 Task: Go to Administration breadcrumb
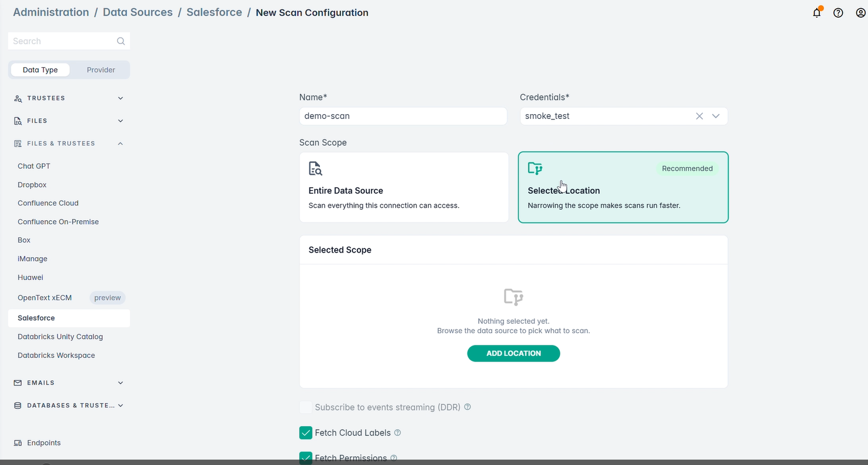pyautogui.click(x=51, y=12)
